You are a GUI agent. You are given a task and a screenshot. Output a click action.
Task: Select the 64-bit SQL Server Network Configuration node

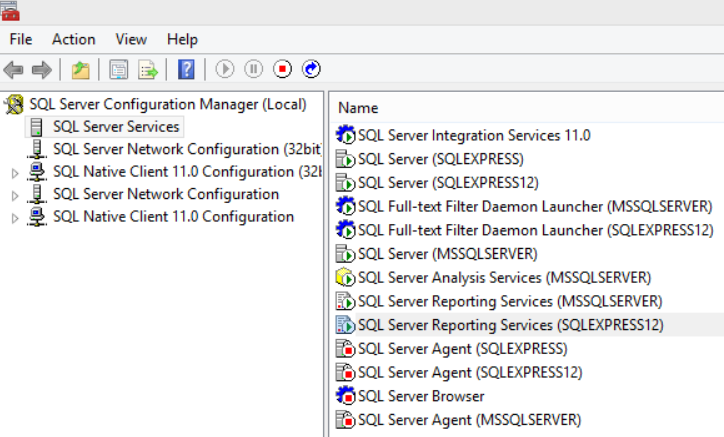click(x=166, y=194)
